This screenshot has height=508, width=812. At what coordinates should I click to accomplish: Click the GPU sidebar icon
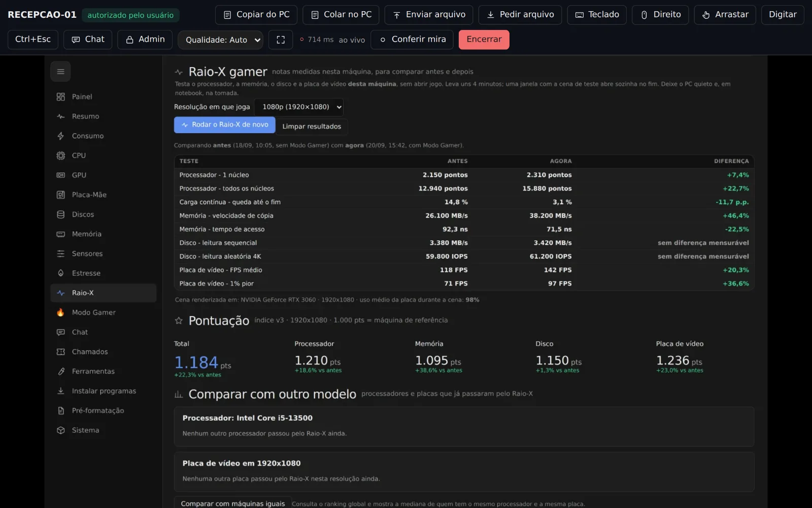(x=61, y=175)
